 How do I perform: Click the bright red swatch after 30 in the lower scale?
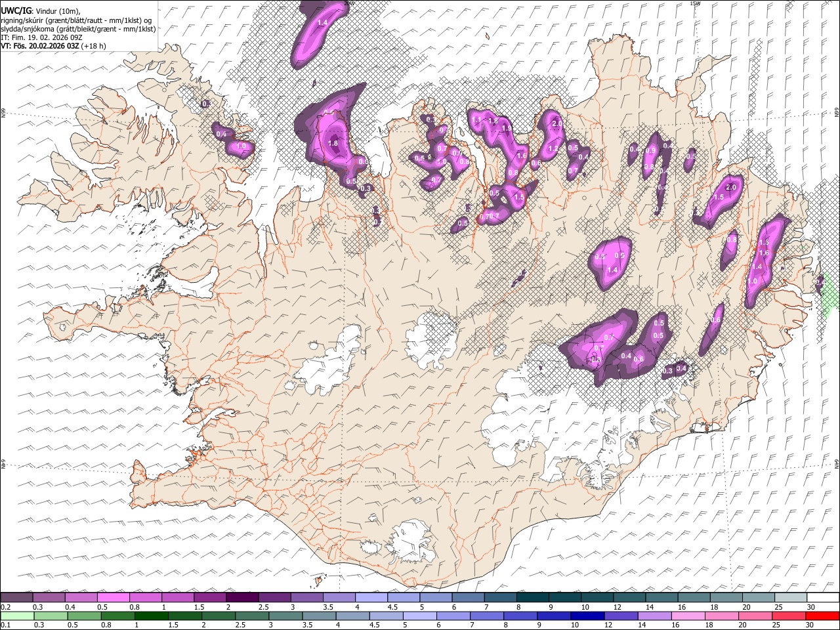tap(822, 616)
